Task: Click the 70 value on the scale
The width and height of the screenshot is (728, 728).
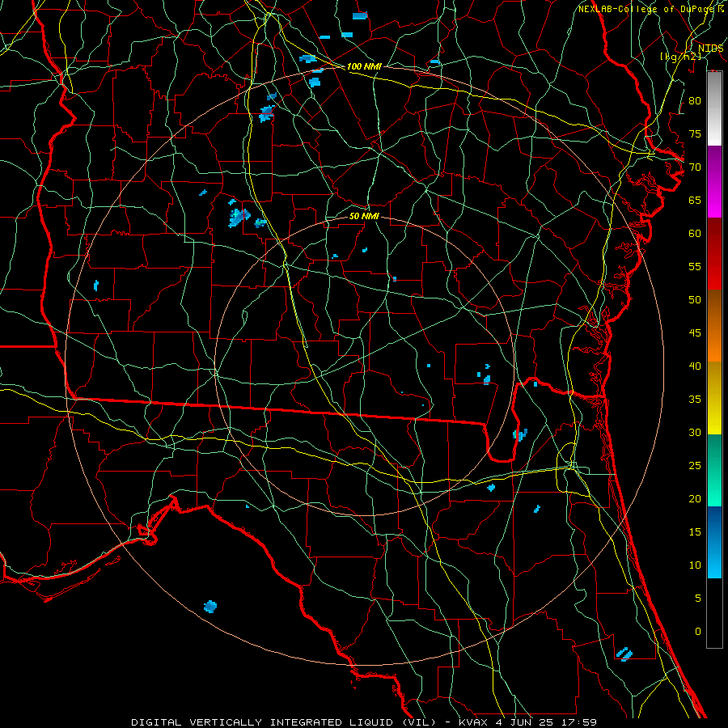Action: [x=695, y=167]
